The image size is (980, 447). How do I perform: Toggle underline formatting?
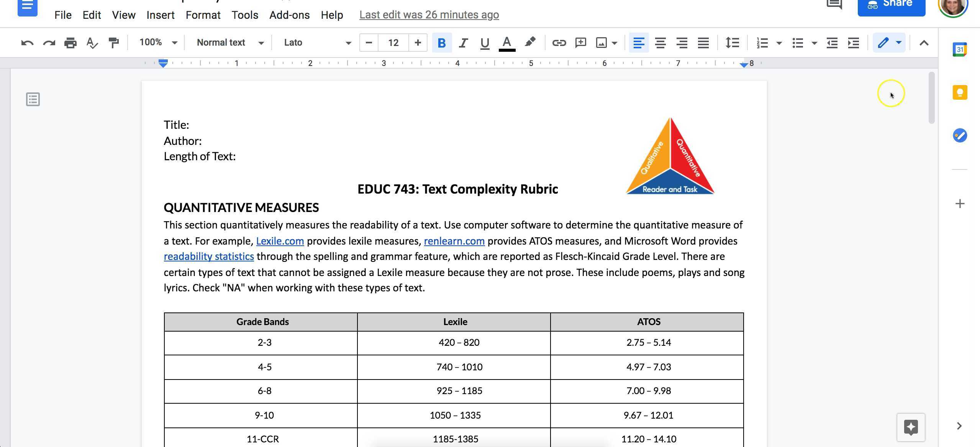484,43
